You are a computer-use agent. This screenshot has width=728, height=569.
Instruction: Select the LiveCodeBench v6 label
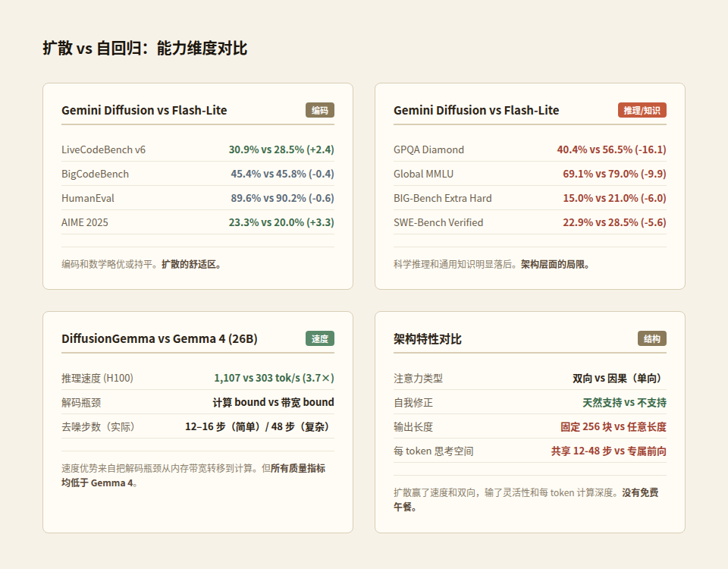pos(104,149)
